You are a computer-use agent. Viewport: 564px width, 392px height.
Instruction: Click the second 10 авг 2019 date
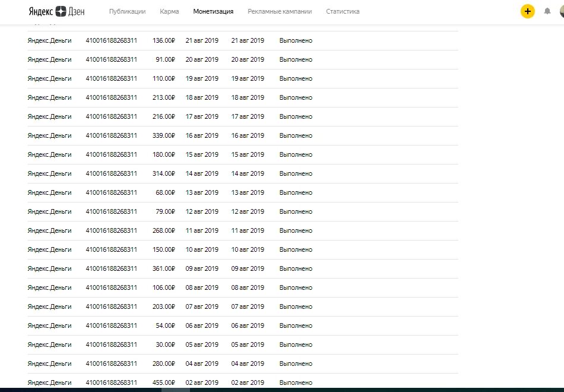pos(248,250)
